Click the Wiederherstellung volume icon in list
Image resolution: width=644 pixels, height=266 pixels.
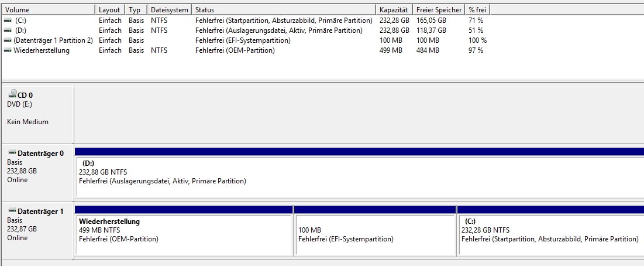[x=8, y=50]
